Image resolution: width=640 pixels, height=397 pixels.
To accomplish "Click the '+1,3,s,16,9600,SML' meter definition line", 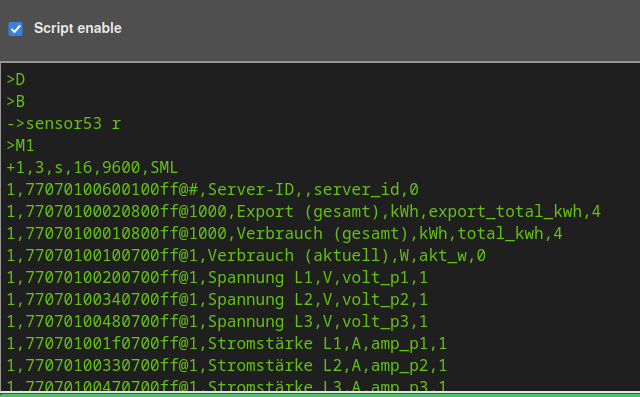I will point(92,168).
